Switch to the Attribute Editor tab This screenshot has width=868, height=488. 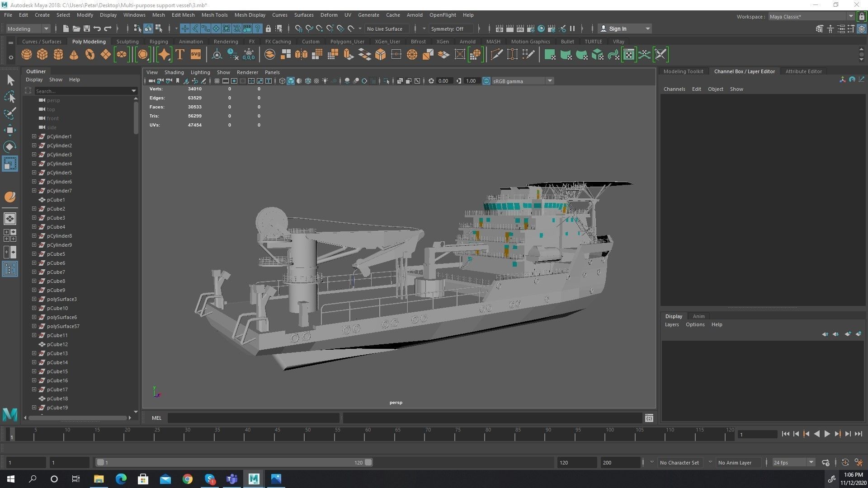803,71
